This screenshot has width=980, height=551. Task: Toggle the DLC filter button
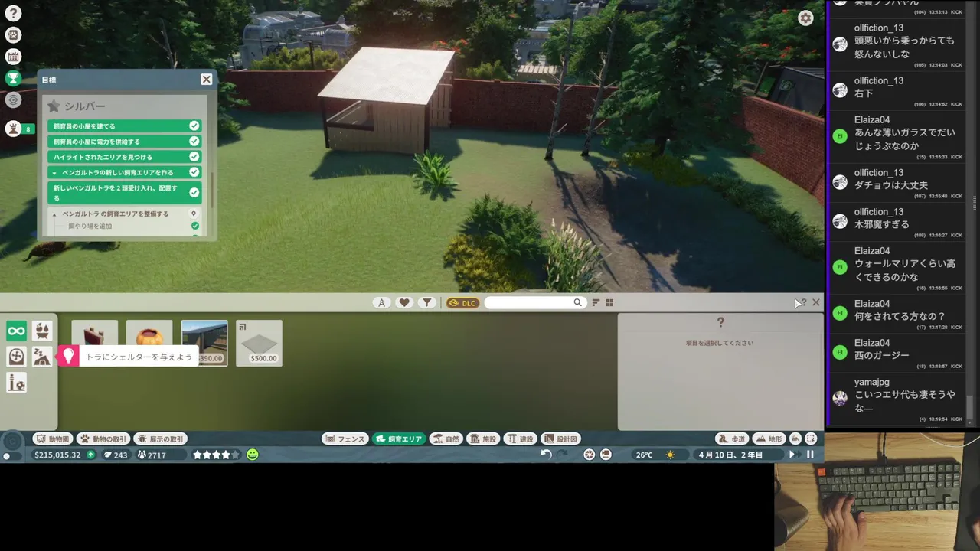click(462, 303)
